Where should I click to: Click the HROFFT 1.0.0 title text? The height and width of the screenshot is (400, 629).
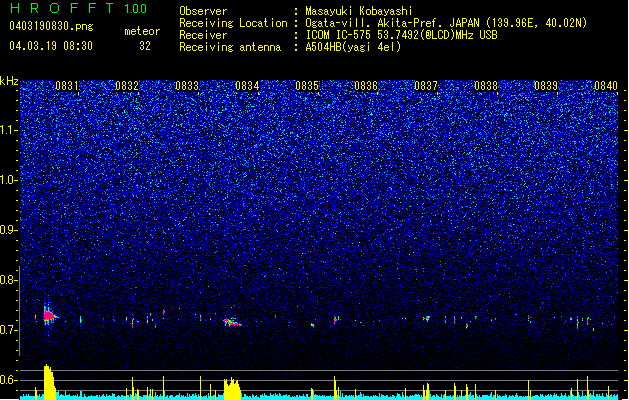click(x=78, y=8)
